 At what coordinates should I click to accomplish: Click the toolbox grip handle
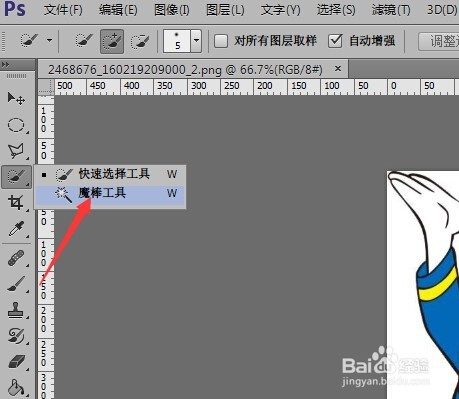[16, 76]
